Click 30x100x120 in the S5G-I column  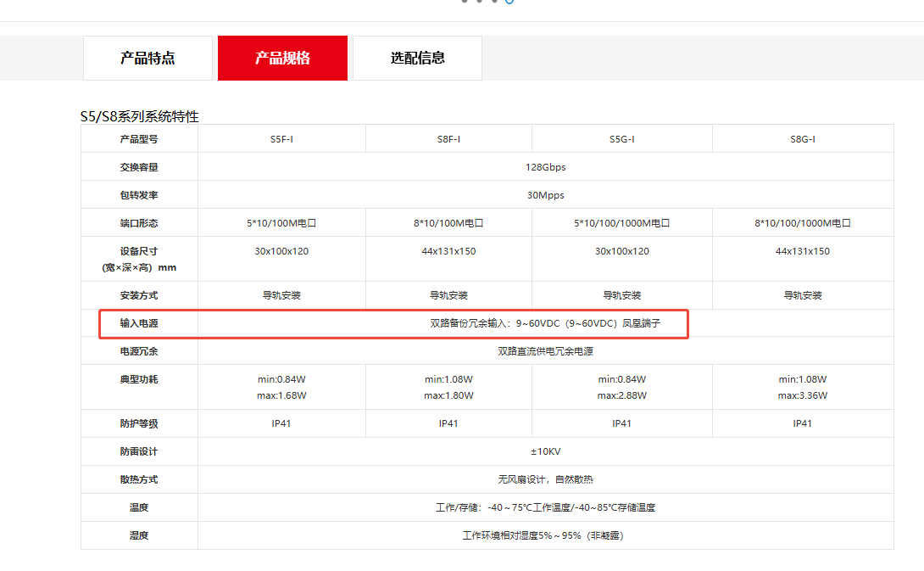tap(621, 251)
